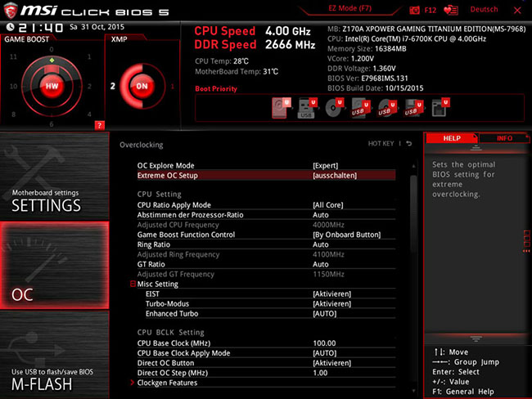Open the SETTINGS motherboard settings tile
Image resolution: width=532 pixels, height=399 pixels.
tap(55, 177)
